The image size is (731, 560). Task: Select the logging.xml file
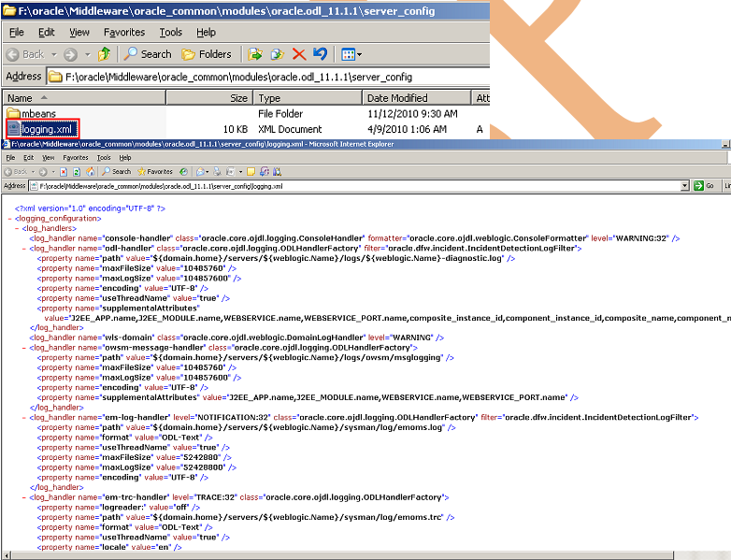pos(42,129)
